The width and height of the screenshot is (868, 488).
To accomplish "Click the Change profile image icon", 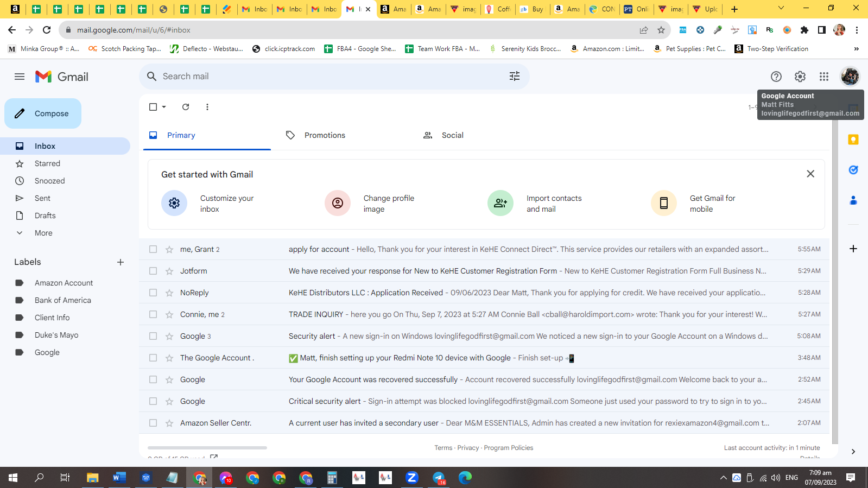I will (338, 203).
